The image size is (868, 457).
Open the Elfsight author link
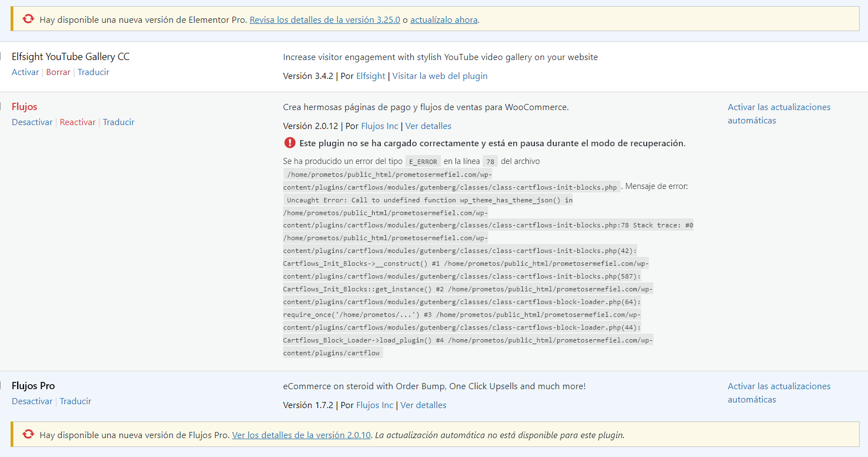[x=371, y=76]
